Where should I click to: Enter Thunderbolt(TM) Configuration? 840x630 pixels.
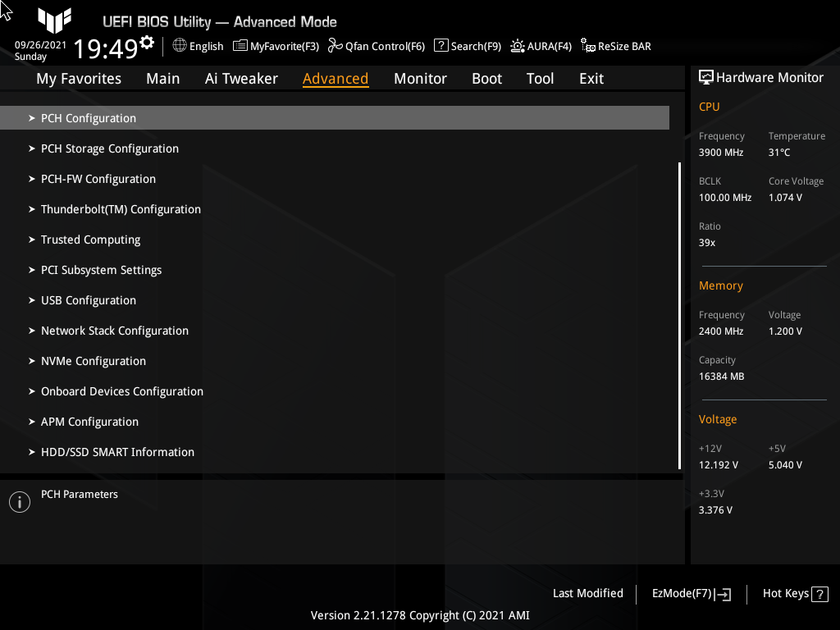point(121,208)
